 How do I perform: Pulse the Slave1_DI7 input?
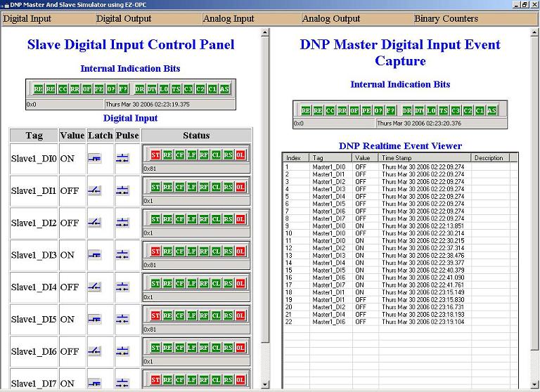[122, 383]
